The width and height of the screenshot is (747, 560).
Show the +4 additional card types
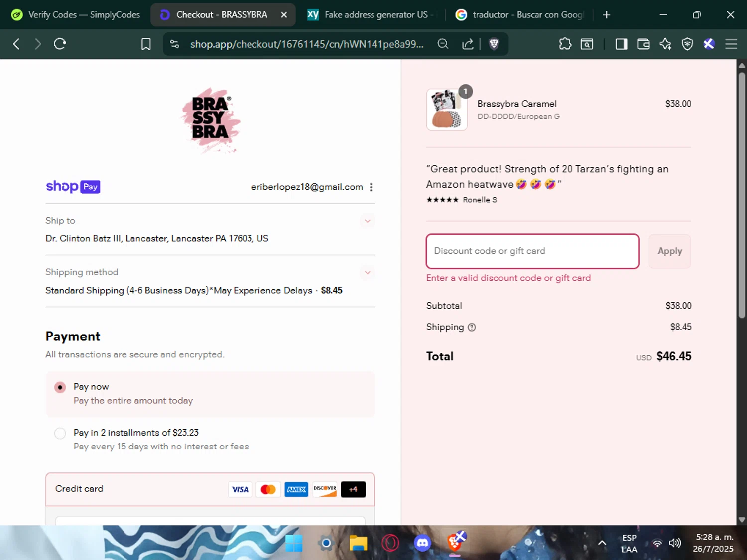353,489
